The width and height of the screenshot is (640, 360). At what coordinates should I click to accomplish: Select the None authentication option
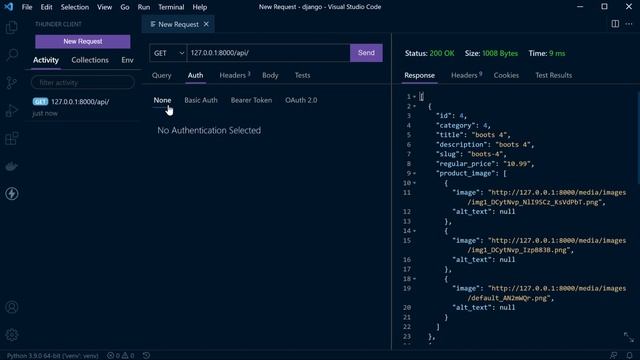tap(162, 100)
